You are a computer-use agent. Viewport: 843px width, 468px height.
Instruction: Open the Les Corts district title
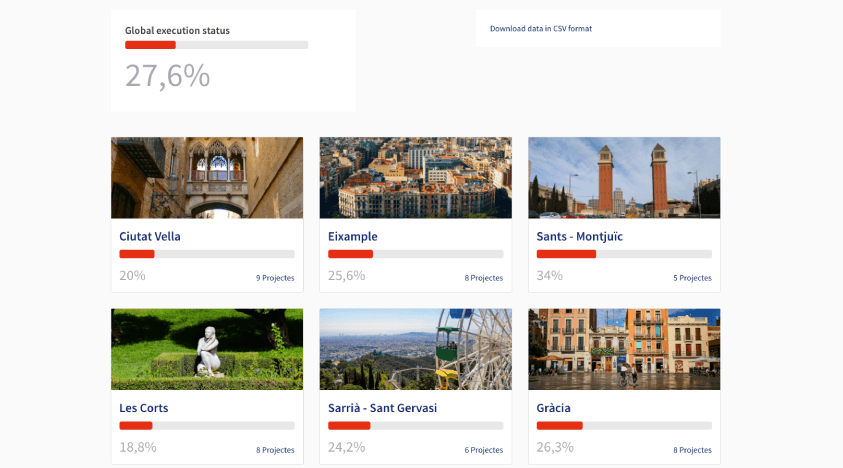[144, 408]
